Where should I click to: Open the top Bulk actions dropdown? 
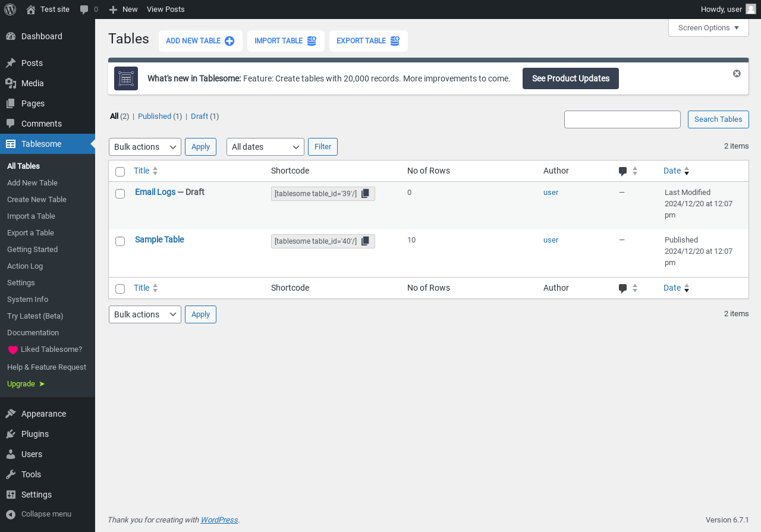[145, 147]
